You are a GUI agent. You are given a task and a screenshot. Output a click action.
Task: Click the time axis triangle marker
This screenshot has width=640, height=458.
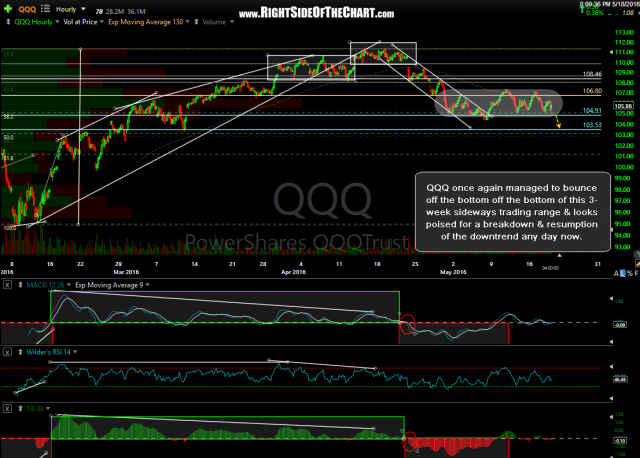[560, 255]
